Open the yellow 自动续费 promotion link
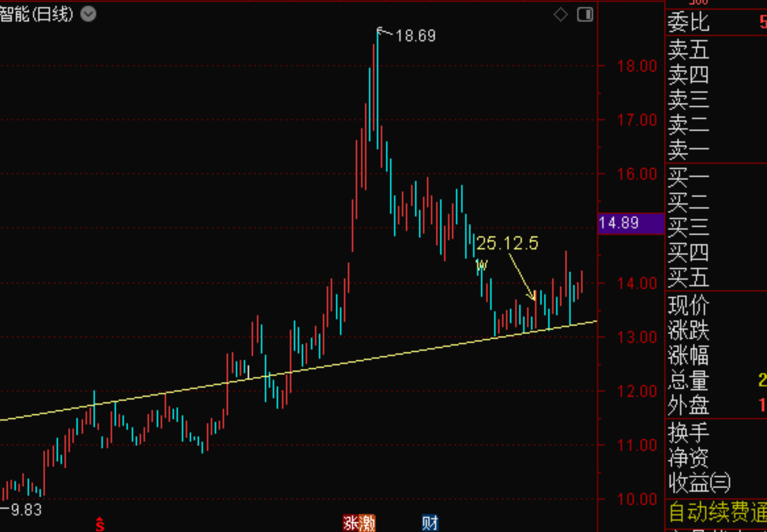This screenshot has height=532, width=767. (x=717, y=512)
